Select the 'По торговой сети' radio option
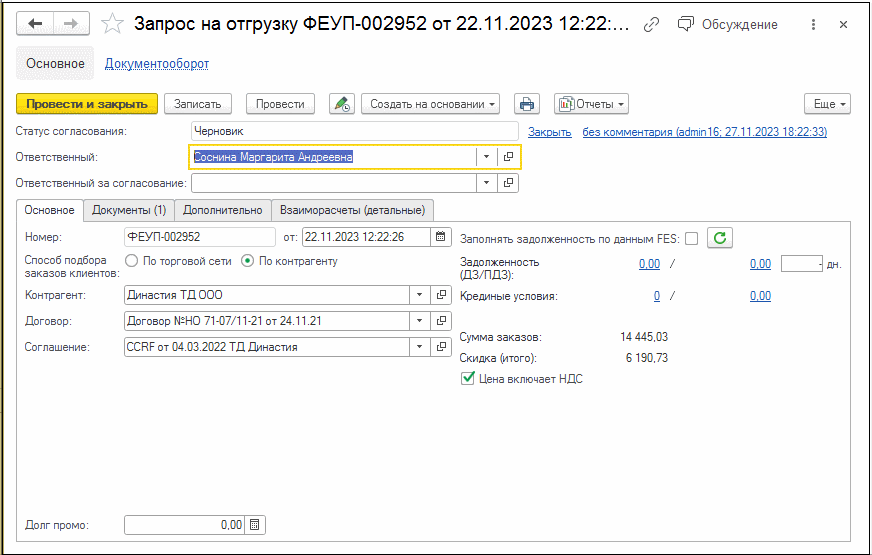 pyautogui.click(x=131, y=261)
